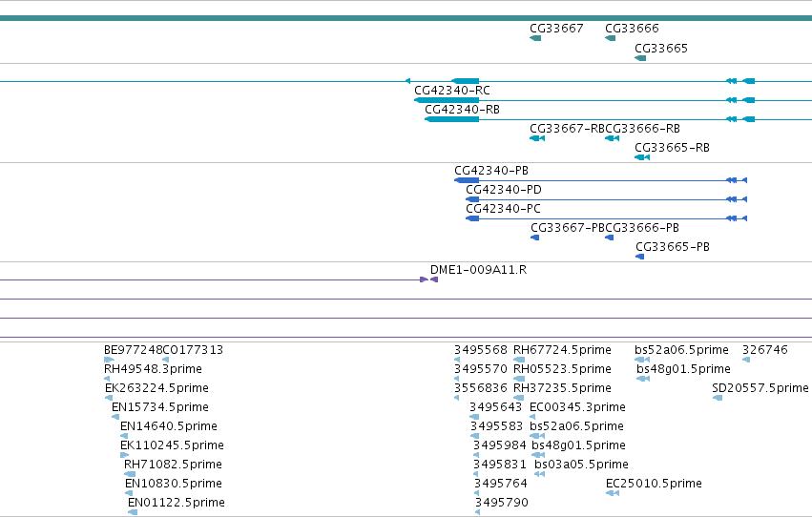
Task: Select the CG33666 gene label
Action: pos(632,29)
